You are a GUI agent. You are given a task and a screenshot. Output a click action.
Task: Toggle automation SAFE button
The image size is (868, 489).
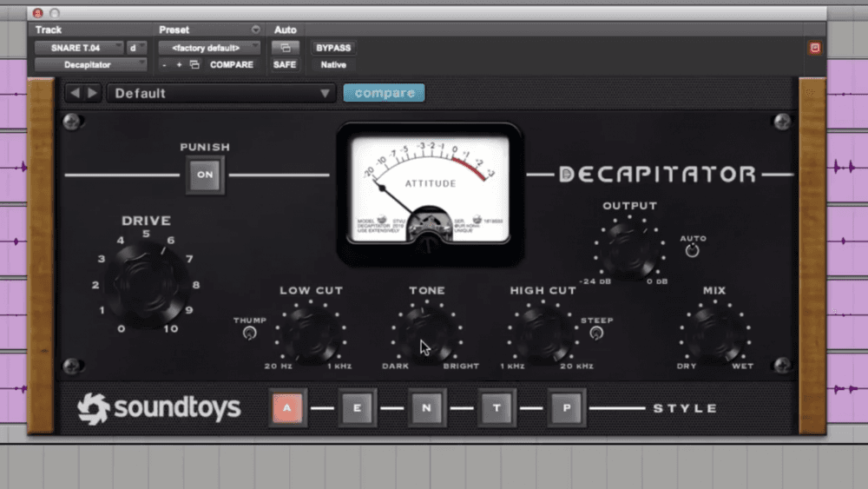[285, 65]
